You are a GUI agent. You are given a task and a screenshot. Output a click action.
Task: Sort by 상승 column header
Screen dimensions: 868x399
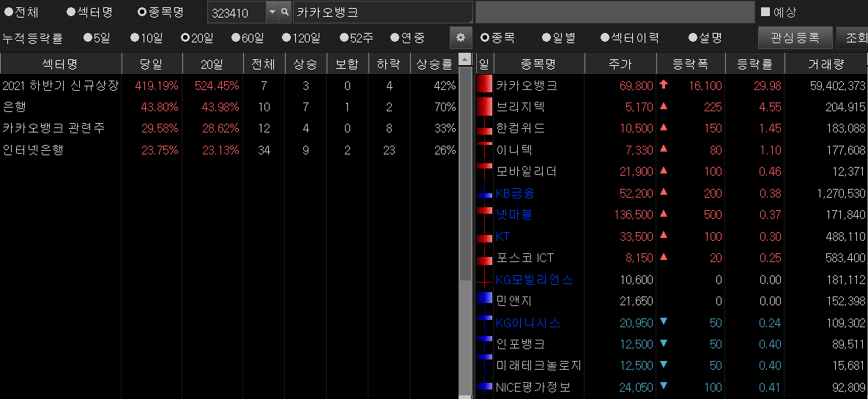coord(305,64)
